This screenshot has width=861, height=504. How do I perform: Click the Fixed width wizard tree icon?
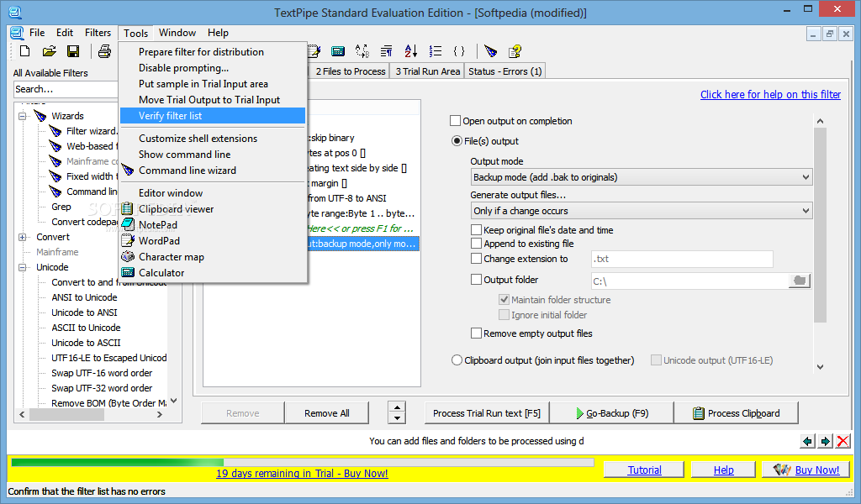pyautogui.click(x=55, y=176)
